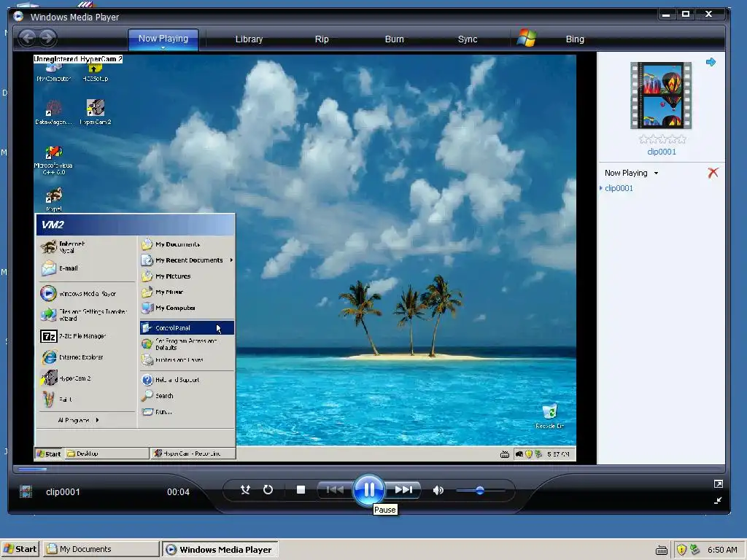This screenshot has height=560, width=747.
Task: Click Control Panel in the video
Action: coord(187,327)
